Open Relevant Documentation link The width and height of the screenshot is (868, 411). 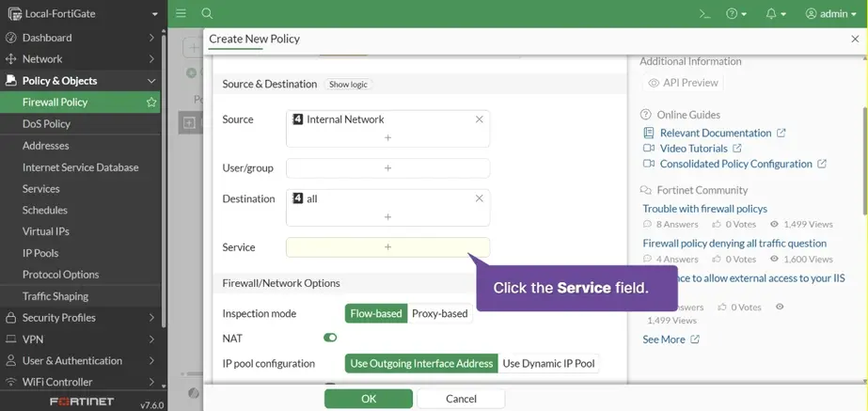click(716, 134)
